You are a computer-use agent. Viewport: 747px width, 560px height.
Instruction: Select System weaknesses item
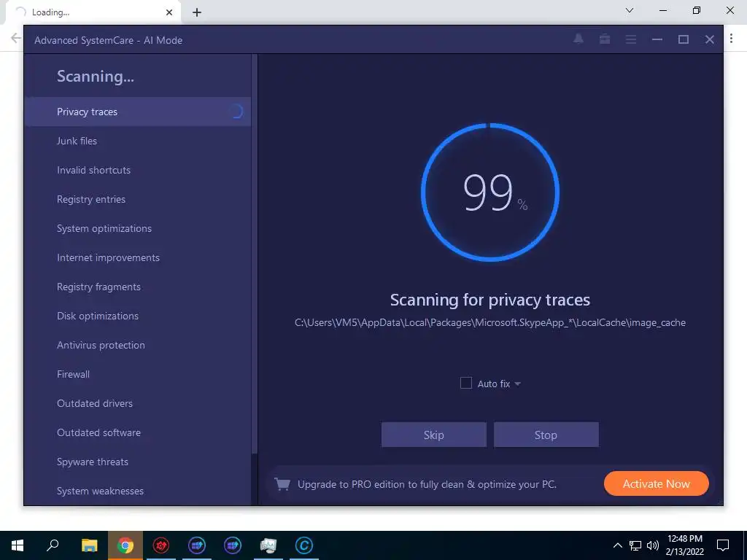[x=137, y=491]
